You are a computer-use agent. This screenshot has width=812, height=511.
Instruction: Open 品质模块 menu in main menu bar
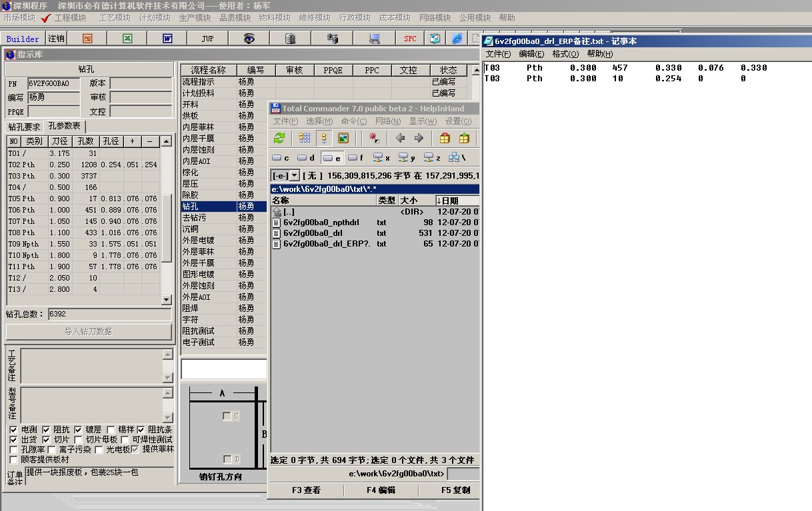235,18
